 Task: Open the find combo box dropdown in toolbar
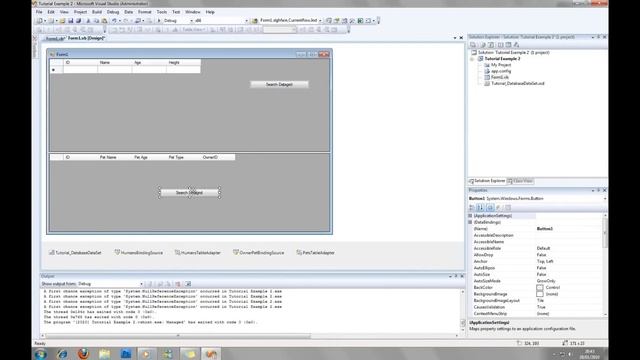click(x=320, y=20)
